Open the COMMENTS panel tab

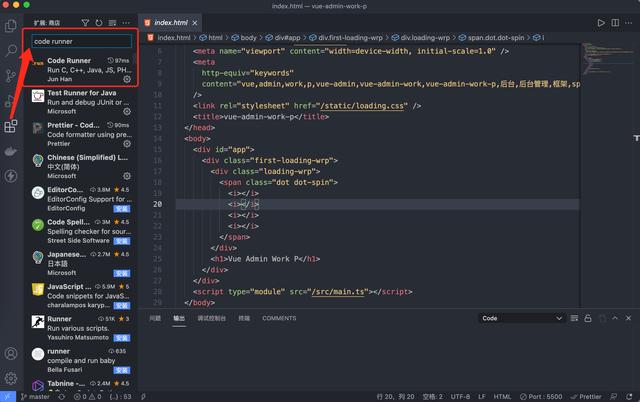279,318
